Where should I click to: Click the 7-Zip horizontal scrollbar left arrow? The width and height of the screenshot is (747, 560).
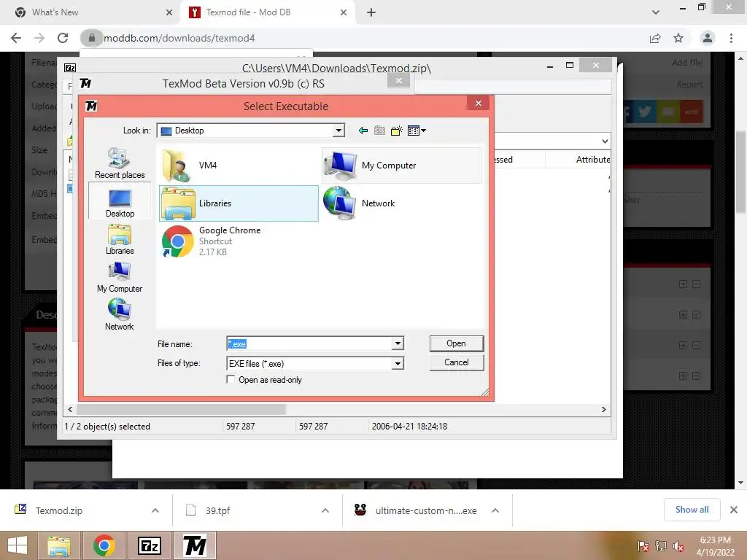pyautogui.click(x=71, y=410)
